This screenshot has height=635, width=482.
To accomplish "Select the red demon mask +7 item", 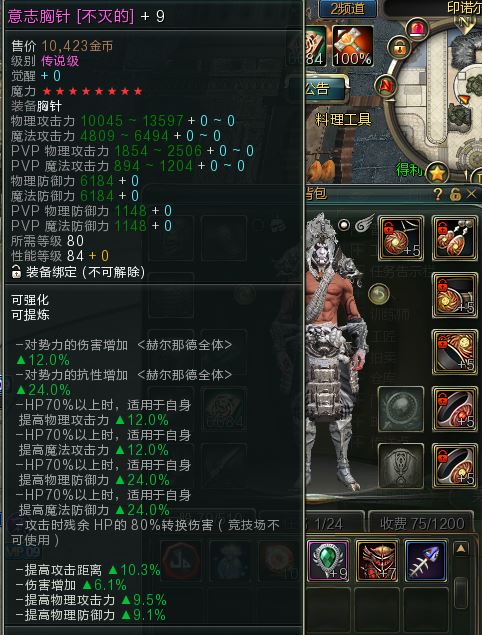I will 377,562.
